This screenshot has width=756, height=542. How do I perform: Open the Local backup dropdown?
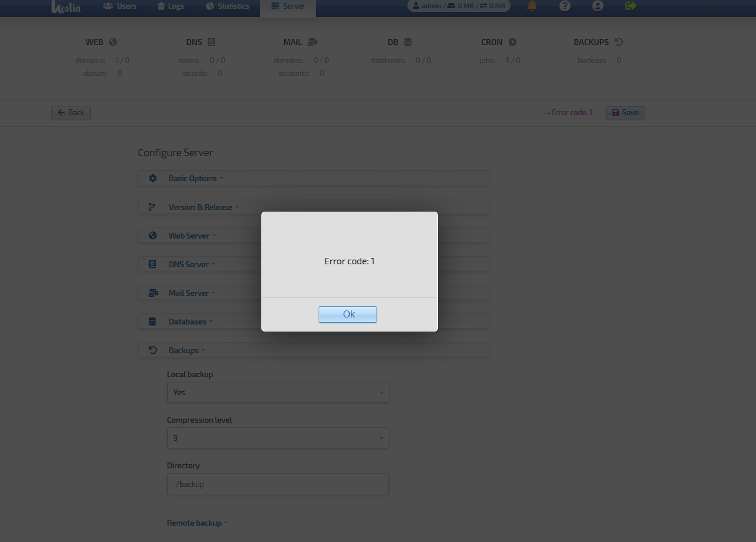point(278,392)
